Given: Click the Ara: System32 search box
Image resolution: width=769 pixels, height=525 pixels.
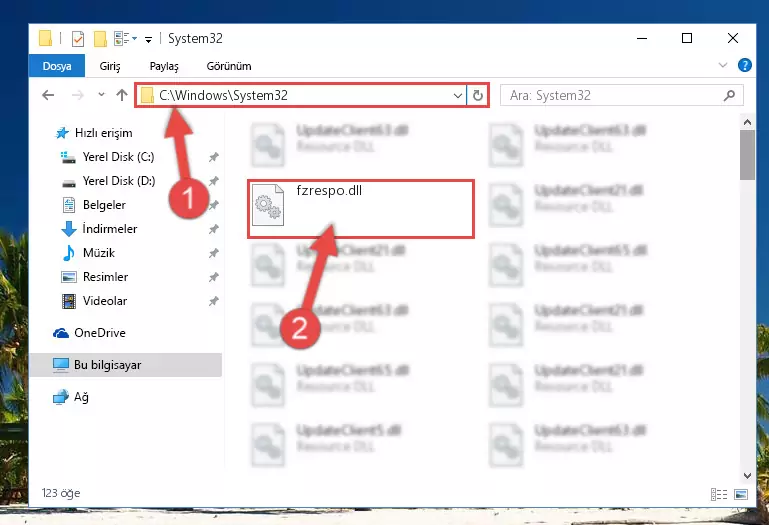Looking at the screenshot, I should (x=621, y=95).
